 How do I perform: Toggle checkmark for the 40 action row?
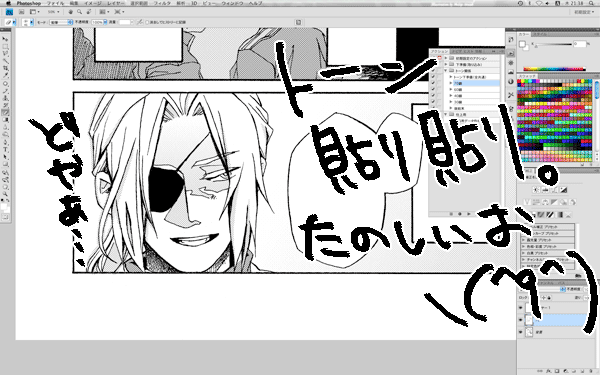(433, 96)
